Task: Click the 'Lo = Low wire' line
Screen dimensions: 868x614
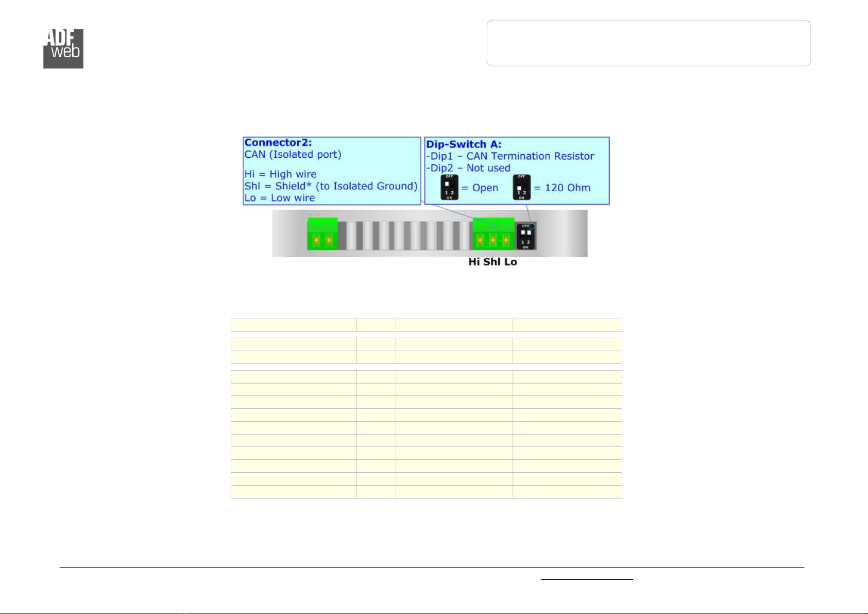Action: coord(280,198)
